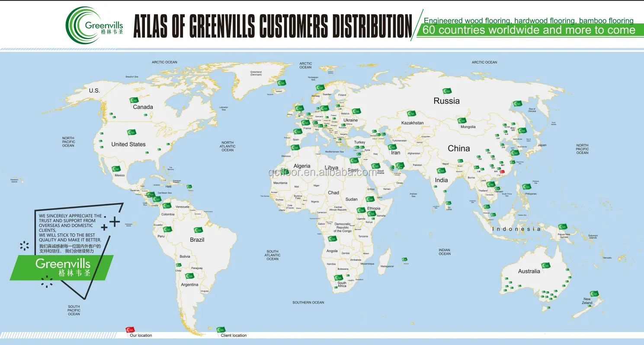Screen dimensions: 644x345
Task: Select the green flag above India label
Action: coord(441,171)
